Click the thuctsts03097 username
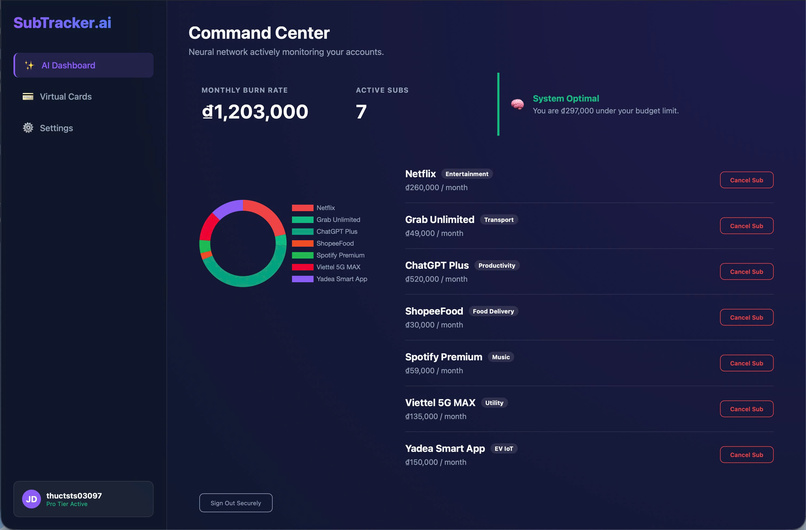The height and width of the screenshot is (530, 806). point(74,496)
